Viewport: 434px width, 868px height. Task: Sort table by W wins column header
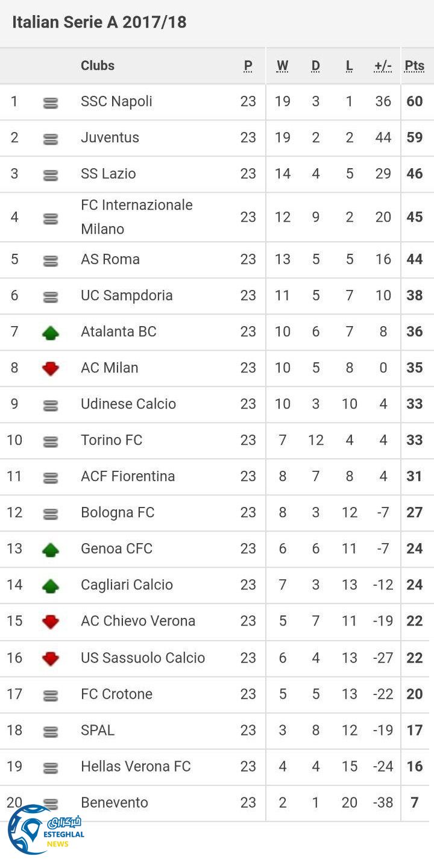(x=282, y=66)
